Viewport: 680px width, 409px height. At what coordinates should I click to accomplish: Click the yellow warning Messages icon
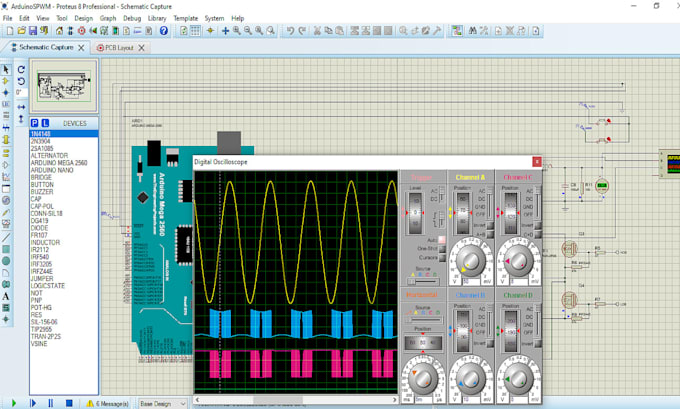pos(90,403)
